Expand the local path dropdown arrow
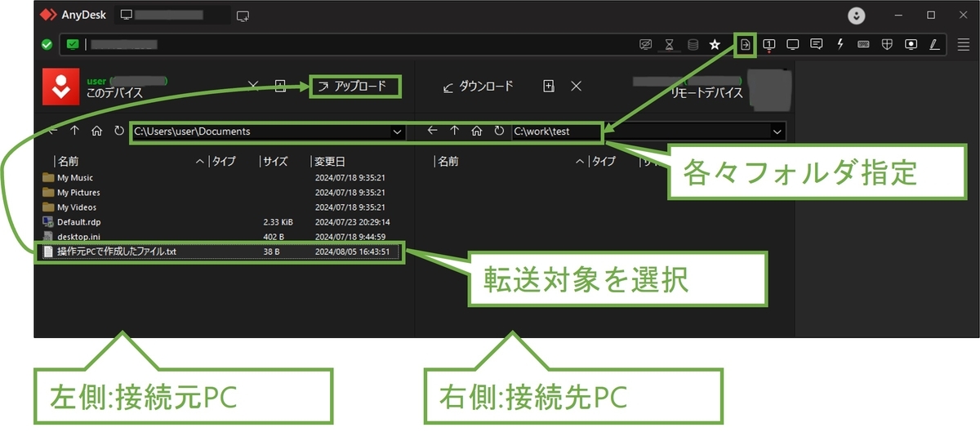980x432 pixels. pyautogui.click(x=398, y=131)
